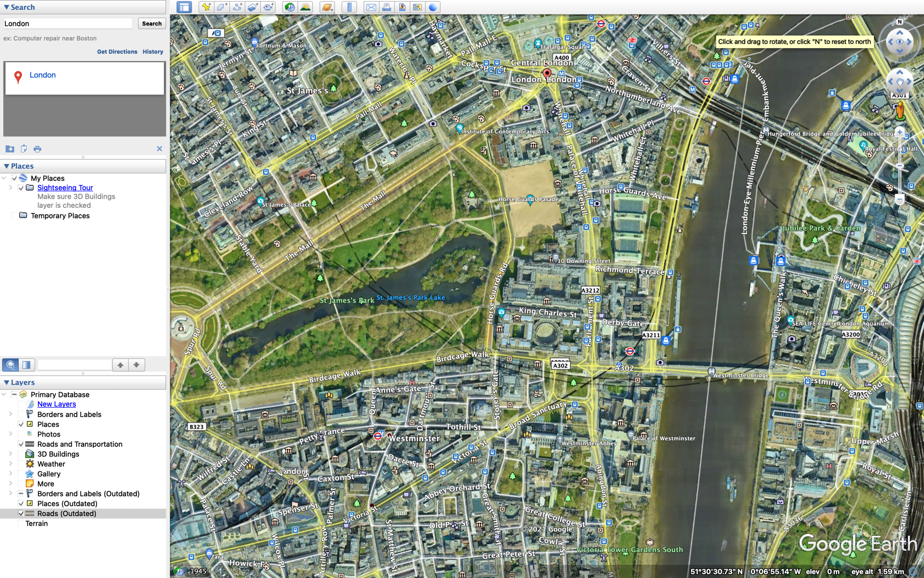Collapse the Search panel triangle
This screenshot has width=924, height=578.
pos(7,7)
